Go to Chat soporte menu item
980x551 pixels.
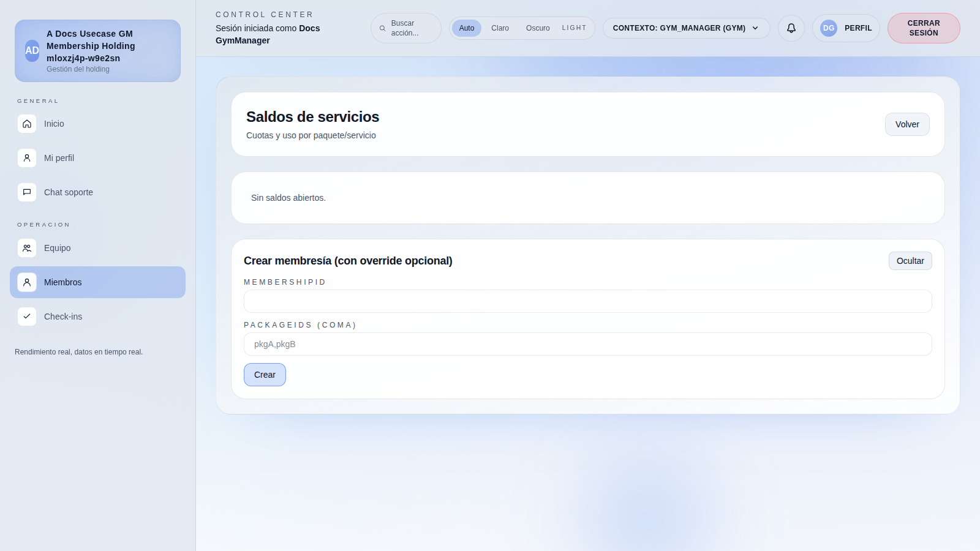(x=69, y=192)
